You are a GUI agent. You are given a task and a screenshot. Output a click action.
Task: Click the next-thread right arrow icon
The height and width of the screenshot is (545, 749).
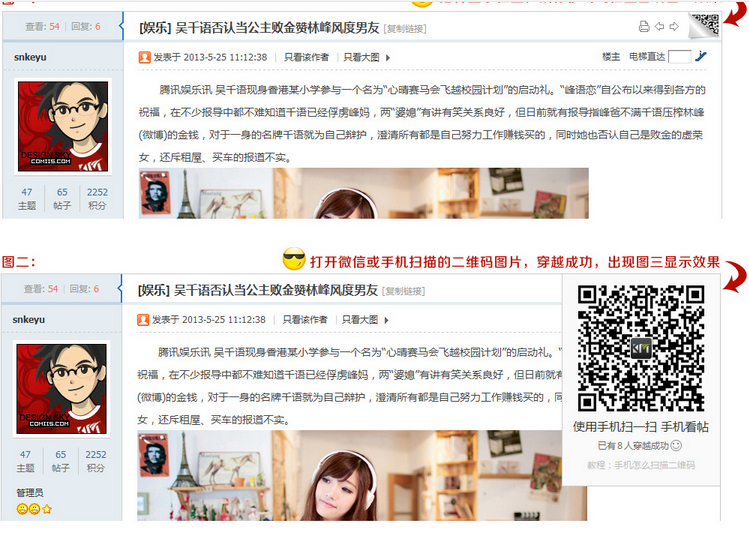674,26
